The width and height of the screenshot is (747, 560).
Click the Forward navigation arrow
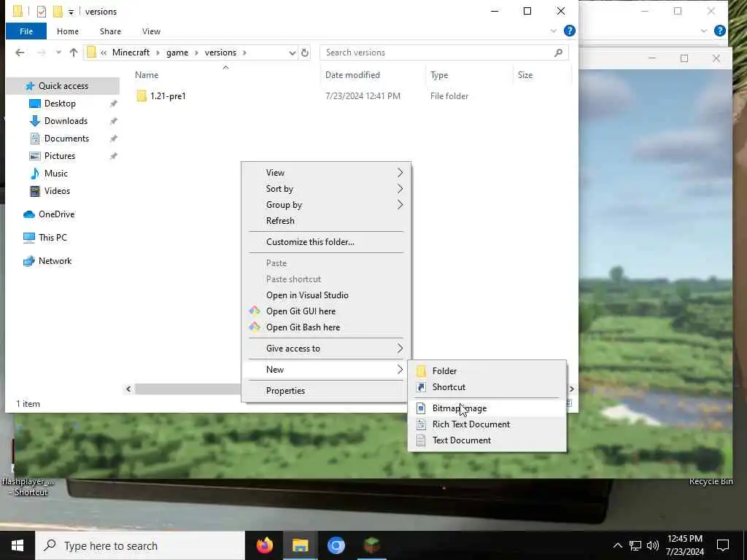[42, 52]
